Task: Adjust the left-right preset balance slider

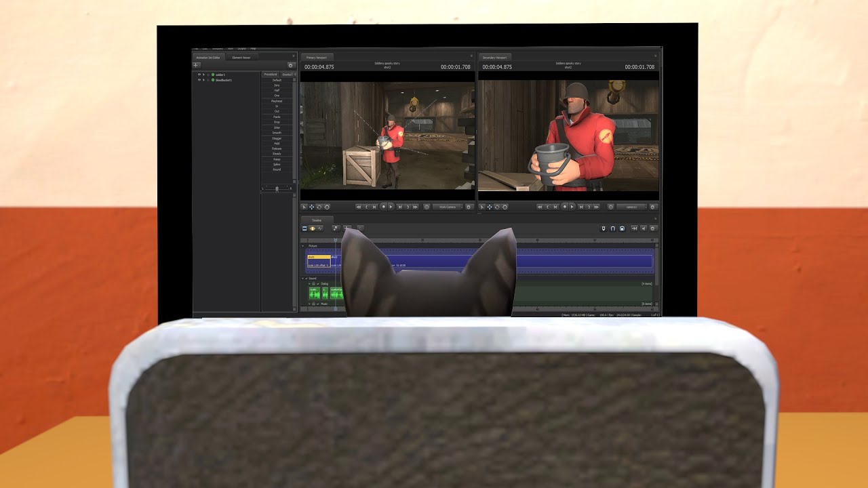Action: [277, 188]
